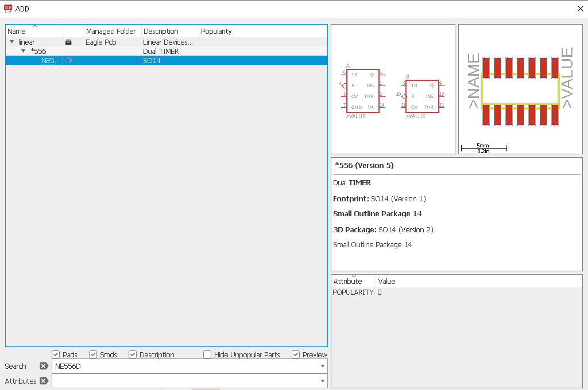588x390 pixels.
Task: Select the linear library row
Action: (167, 42)
